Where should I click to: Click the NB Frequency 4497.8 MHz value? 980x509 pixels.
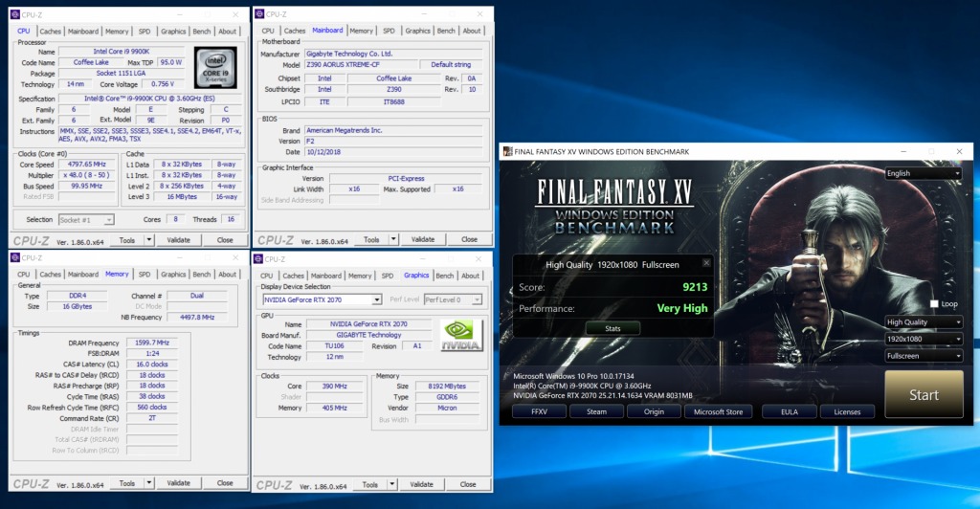(x=197, y=318)
